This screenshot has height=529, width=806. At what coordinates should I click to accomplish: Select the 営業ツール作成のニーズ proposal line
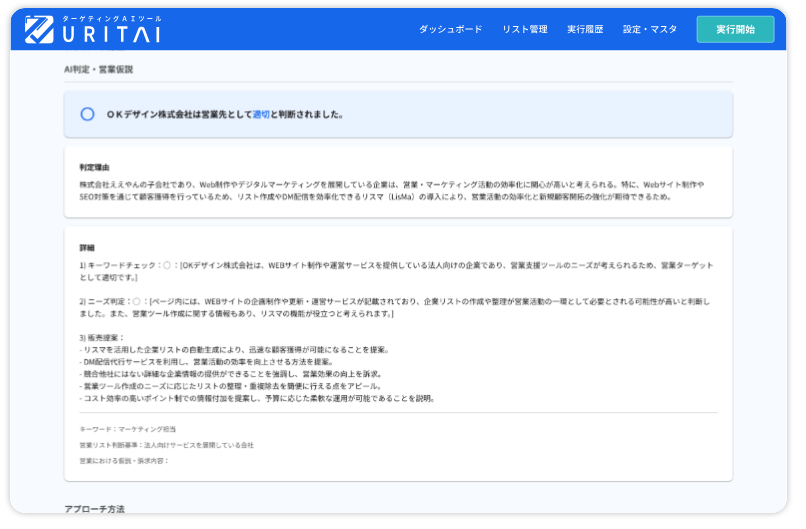(x=231, y=386)
